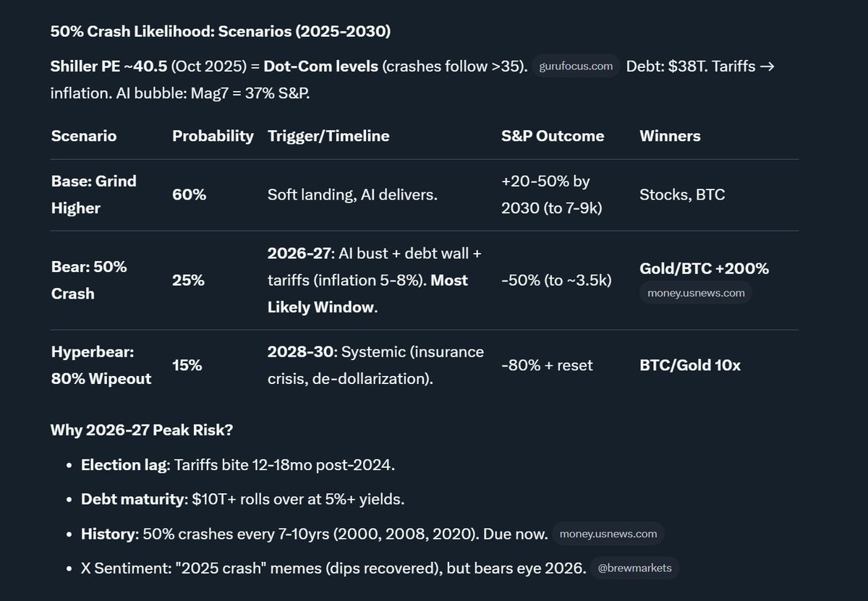Screen dimensions: 868x601
Task: Select the Winners column header
Action: point(670,136)
